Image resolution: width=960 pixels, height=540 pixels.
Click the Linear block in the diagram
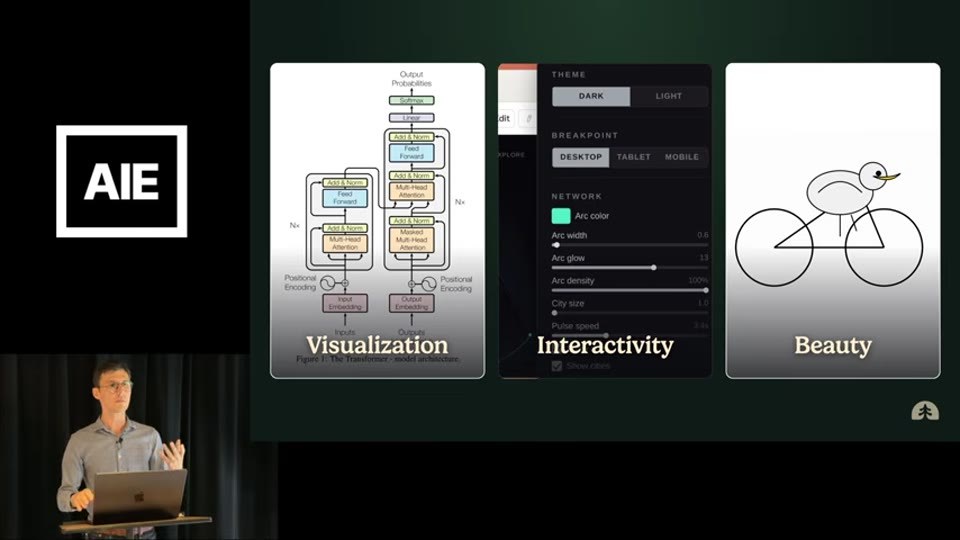click(x=411, y=118)
